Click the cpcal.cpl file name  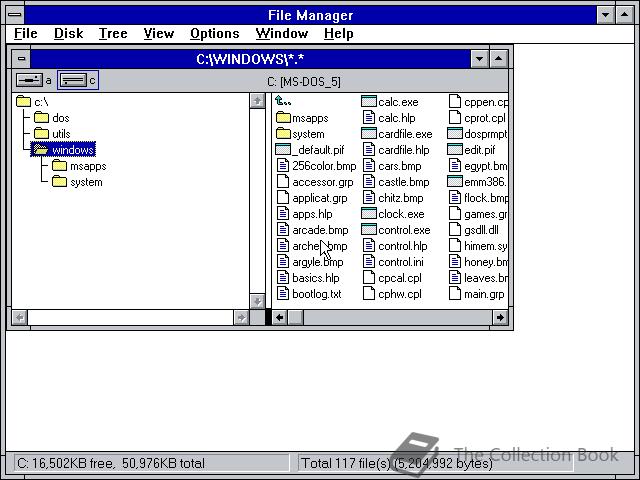point(400,278)
